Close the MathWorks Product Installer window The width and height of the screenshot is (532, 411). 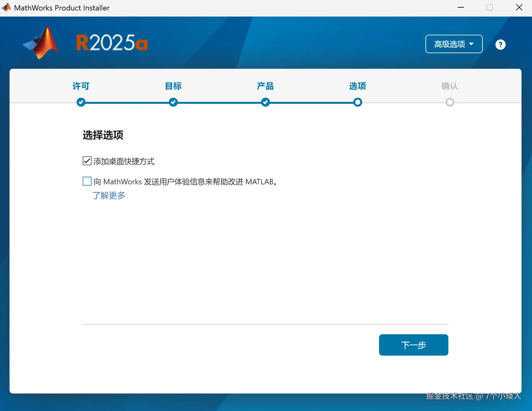[519, 7]
